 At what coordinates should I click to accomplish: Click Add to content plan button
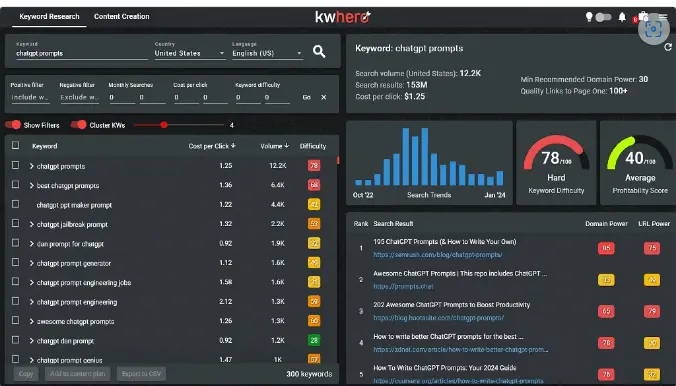click(x=78, y=373)
